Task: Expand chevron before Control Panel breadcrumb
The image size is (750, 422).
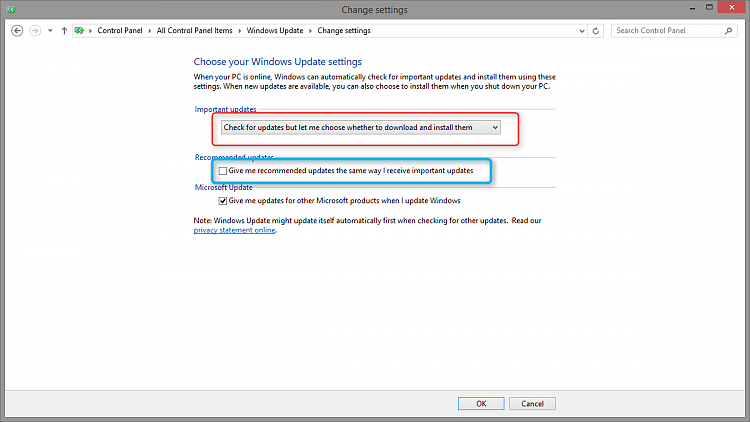Action: (90, 31)
